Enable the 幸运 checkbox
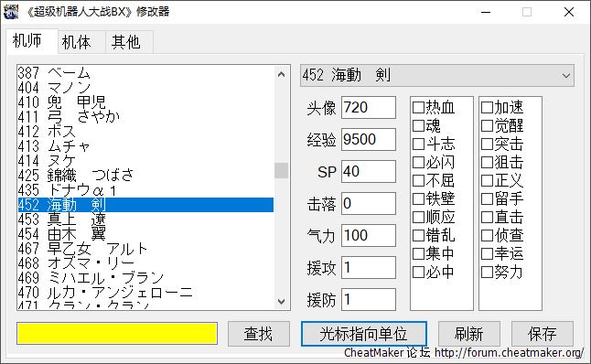The height and width of the screenshot is (364, 591). tap(487, 253)
